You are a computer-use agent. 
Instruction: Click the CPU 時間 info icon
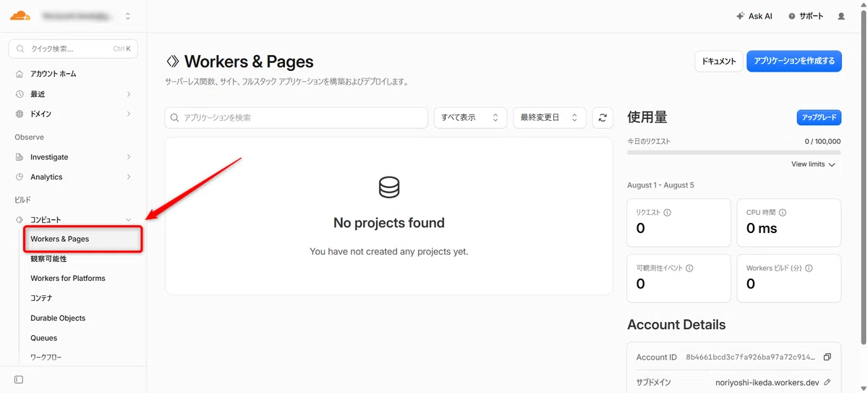point(783,213)
